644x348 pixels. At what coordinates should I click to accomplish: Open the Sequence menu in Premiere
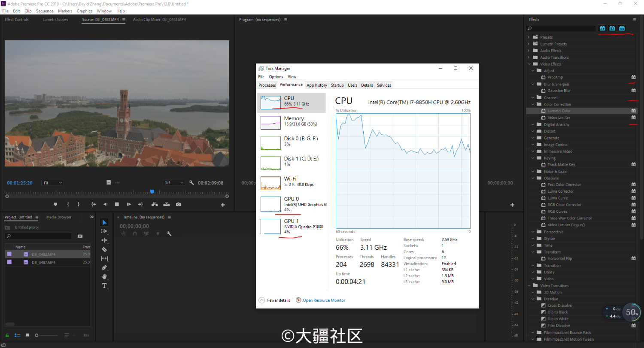pos(45,11)
